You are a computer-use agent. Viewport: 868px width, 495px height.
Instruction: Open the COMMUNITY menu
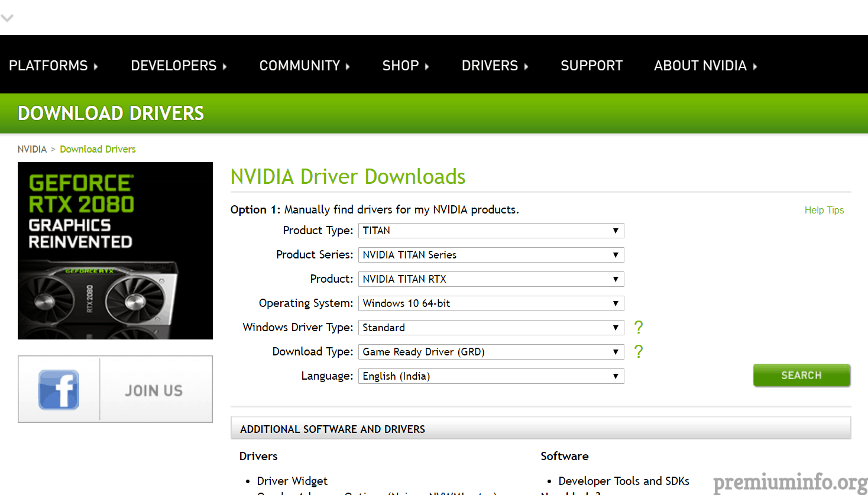click(x=305, y=66)
